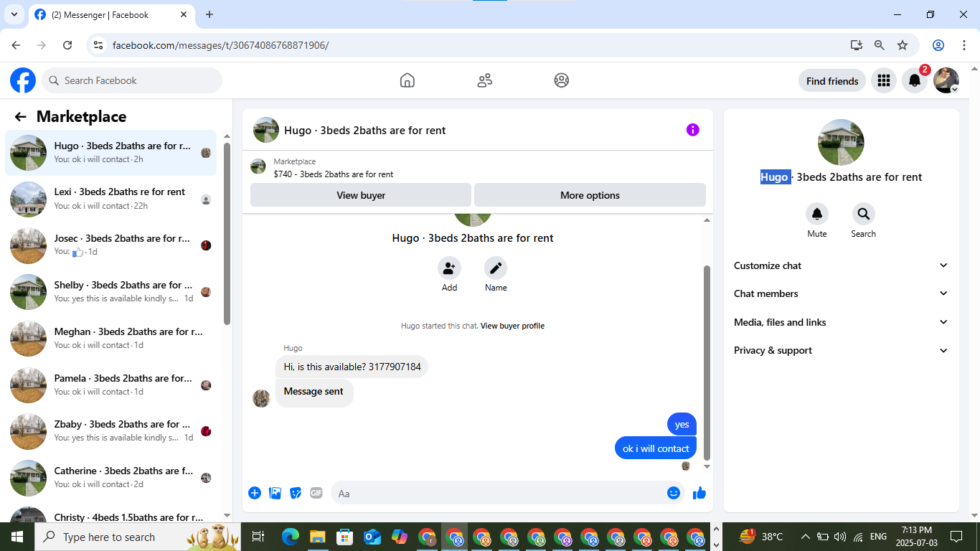
Task: Open Lexi conversation
Action: 111,199
